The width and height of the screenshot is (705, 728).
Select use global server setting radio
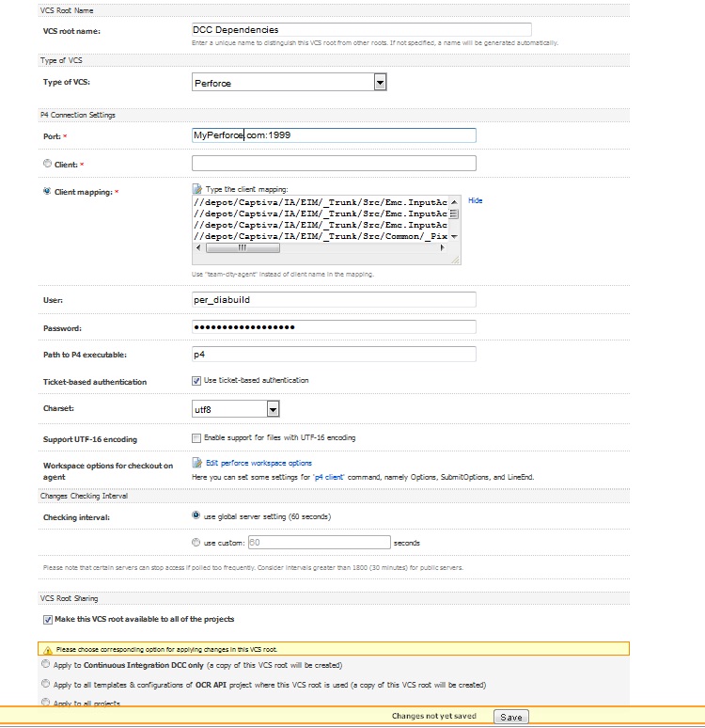(196, 515)
